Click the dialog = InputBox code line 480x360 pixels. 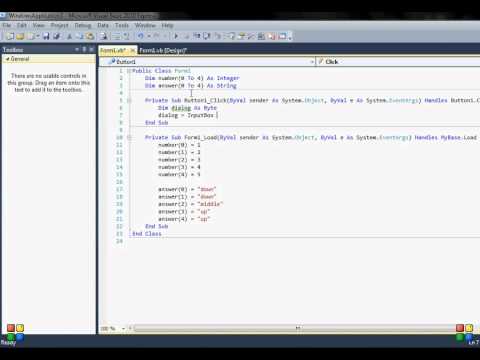click(x=188, y=115)
